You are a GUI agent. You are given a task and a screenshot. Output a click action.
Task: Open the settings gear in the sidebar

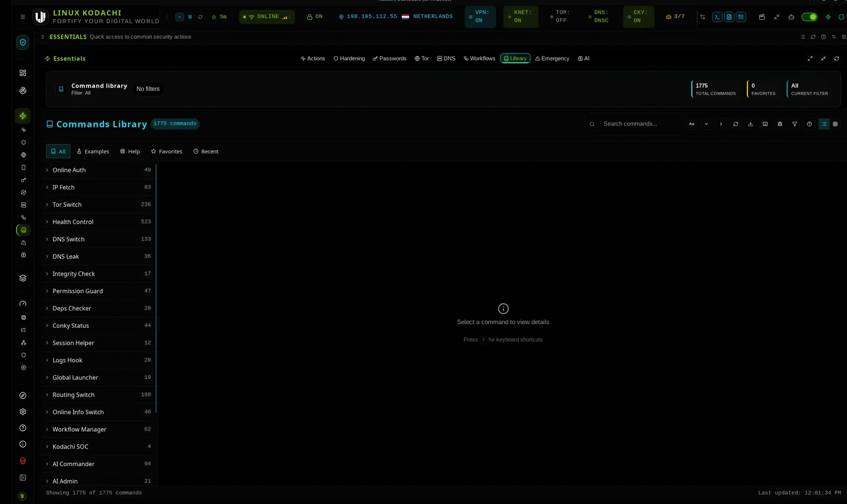(23, 411)
